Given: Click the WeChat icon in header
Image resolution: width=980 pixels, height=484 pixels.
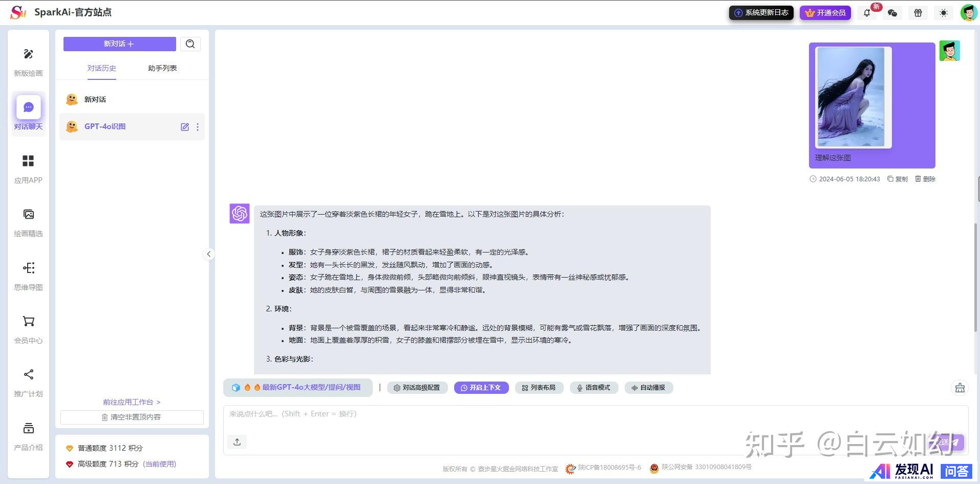Looking at the screenshot, I should 892,13.
